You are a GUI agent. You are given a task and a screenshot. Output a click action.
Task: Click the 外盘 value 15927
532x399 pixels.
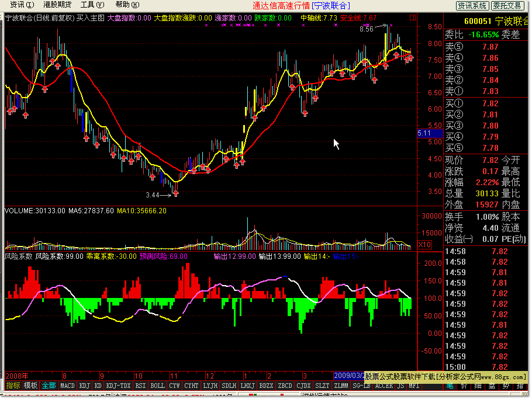coord(487,204)
